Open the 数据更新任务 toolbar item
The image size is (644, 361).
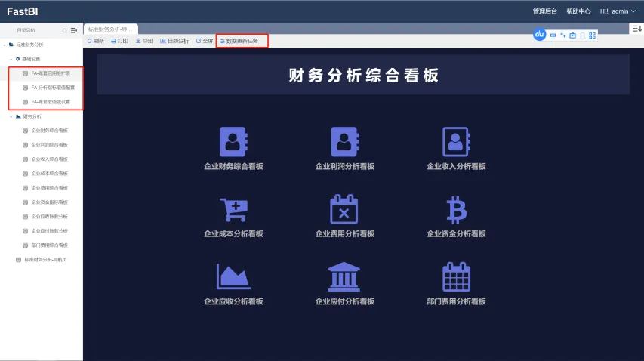pyautogui.click(x=239, y=41)
